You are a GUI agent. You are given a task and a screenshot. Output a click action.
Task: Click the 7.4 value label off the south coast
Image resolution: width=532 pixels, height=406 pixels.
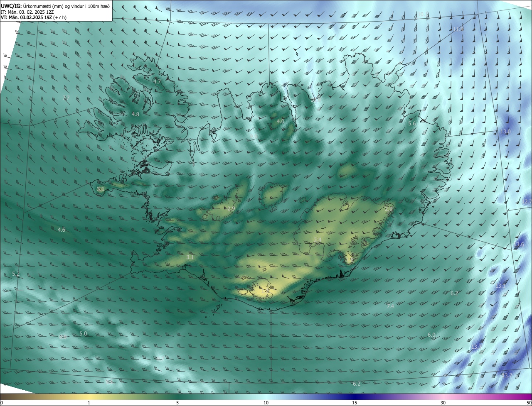pyautogui.click(x=390, y=306)
